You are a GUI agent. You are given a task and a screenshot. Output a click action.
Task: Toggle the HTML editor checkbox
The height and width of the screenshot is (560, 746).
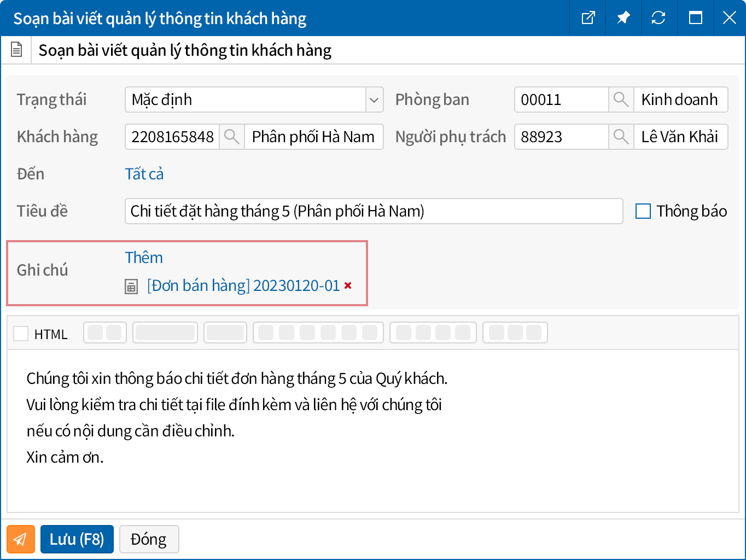(21, 334)
